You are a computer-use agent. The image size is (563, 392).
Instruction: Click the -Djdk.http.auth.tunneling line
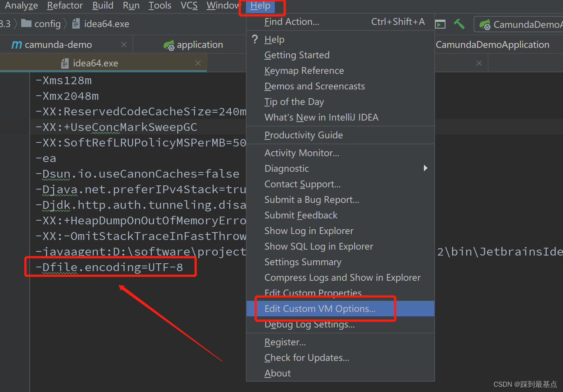click(141, 205)
